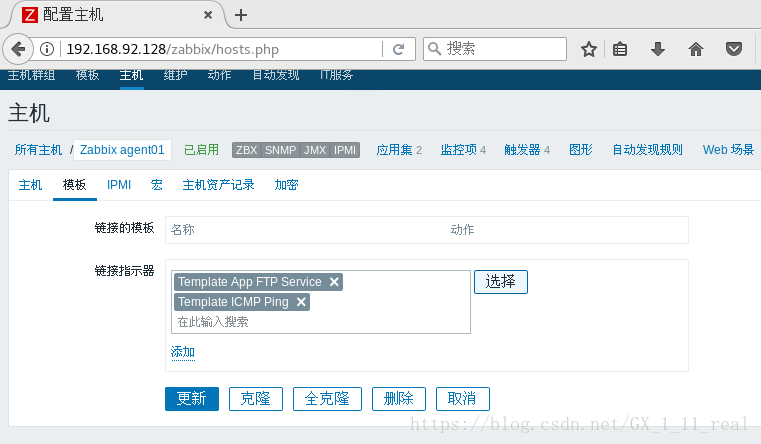Remove Template ICMP Ping tag
The width and height of the screenshot is (761, 444).
pyautogui.click(x=301, y=302)
